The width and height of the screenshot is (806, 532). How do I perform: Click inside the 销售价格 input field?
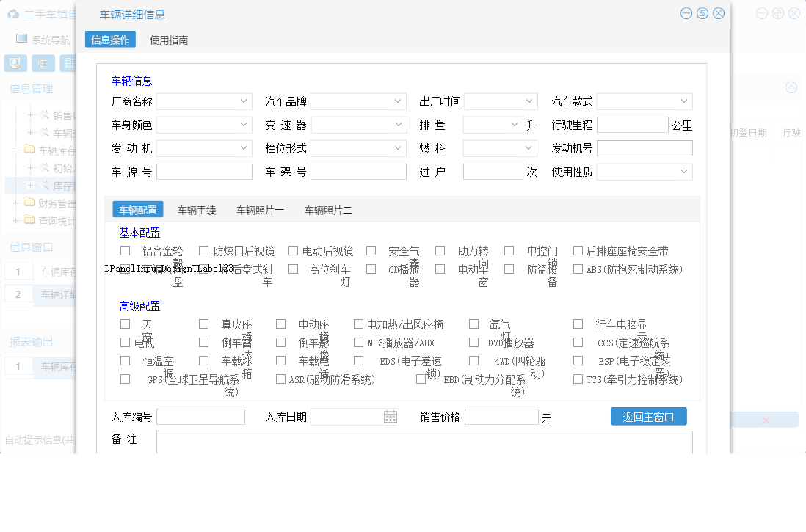[x=502, y=416]
